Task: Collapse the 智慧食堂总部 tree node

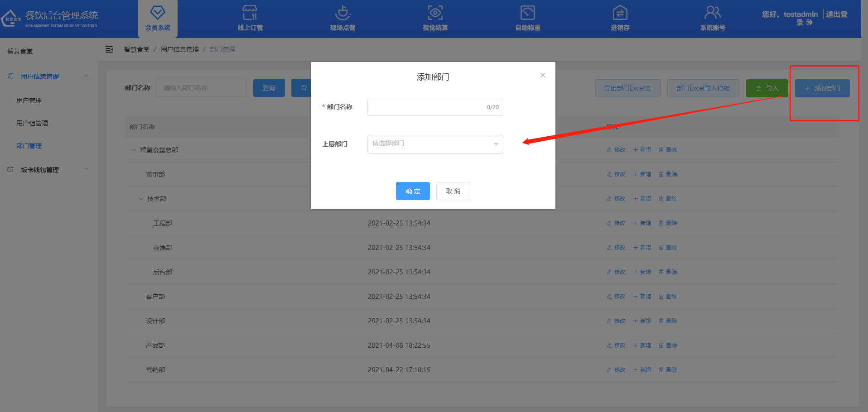Action: tap(134, 150)
